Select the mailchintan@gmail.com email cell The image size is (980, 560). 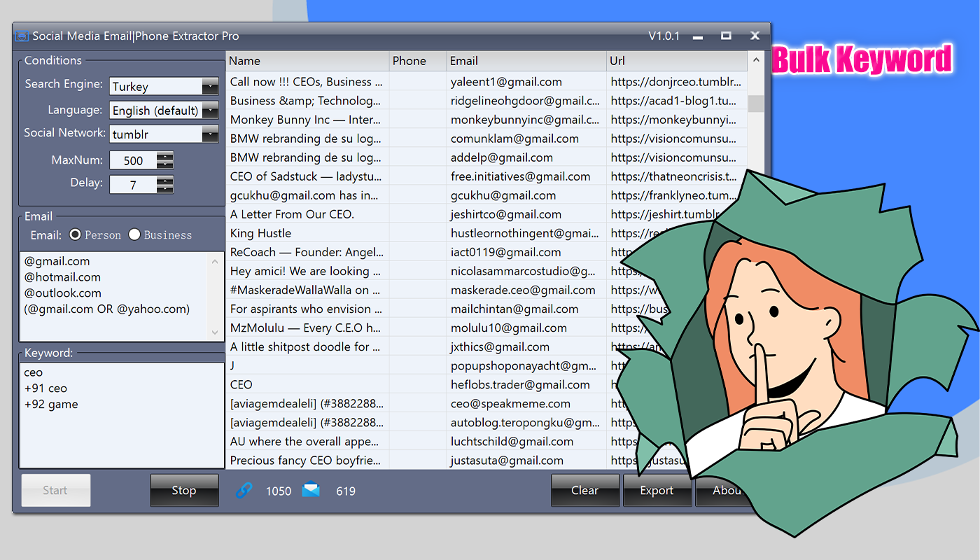pyautogui.click(x=526, y=309)
